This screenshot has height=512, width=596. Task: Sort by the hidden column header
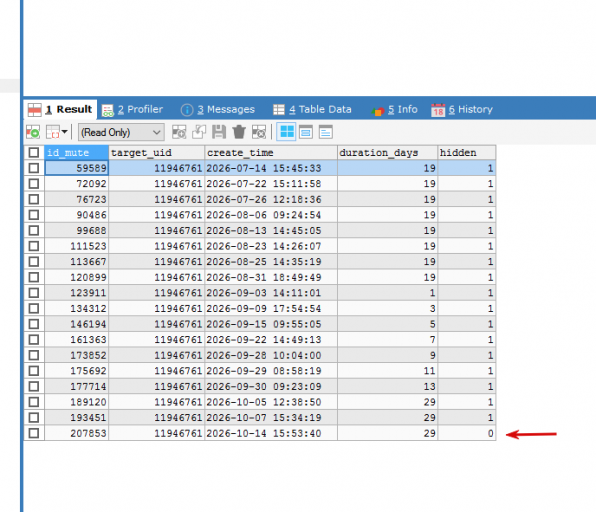click(467, 153)
